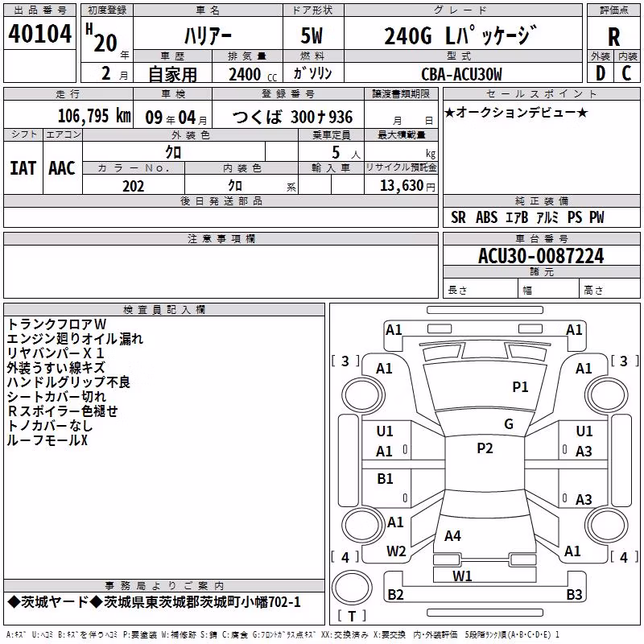This screenshot has width=644, height=644.
Task: Select the car name ハリアー
Action: (x=208, y=35)
